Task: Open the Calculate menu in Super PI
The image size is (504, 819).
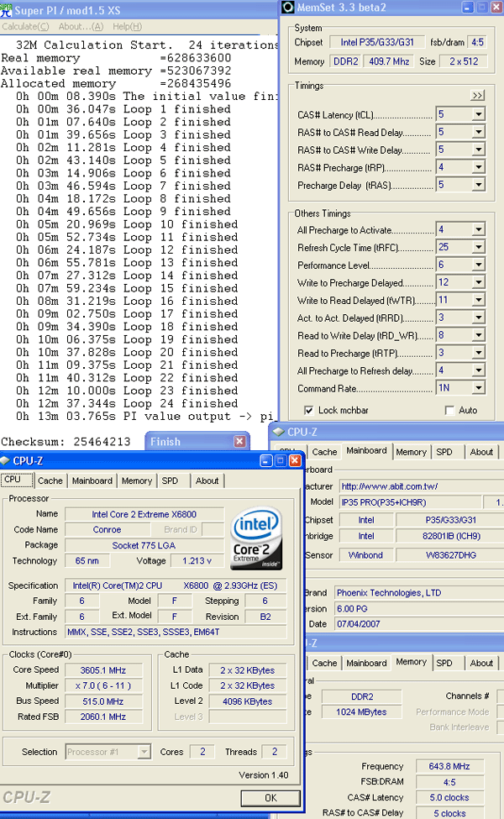Action: [20, 26]
